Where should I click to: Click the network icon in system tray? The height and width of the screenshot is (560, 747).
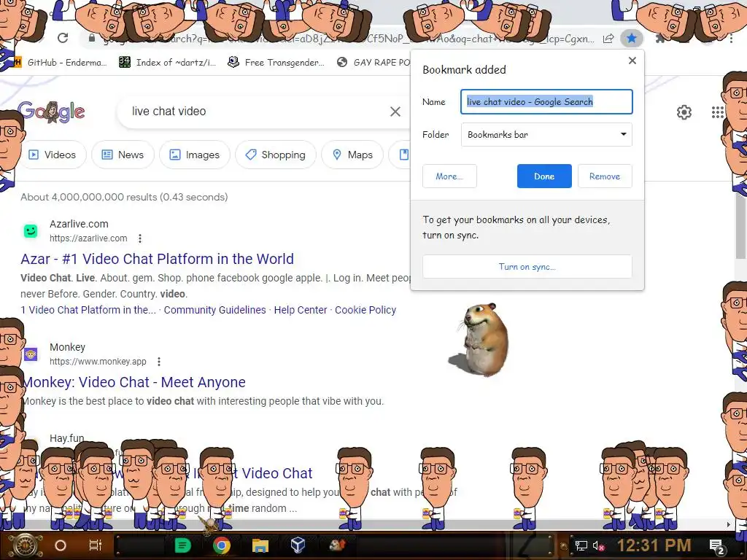tap(581, 546)
